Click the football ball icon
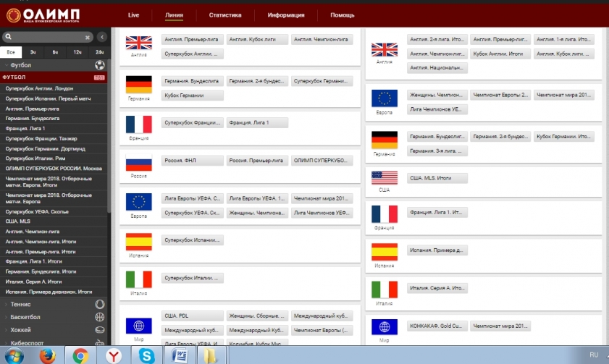This screenshot has height=364, width=609. 100,65
